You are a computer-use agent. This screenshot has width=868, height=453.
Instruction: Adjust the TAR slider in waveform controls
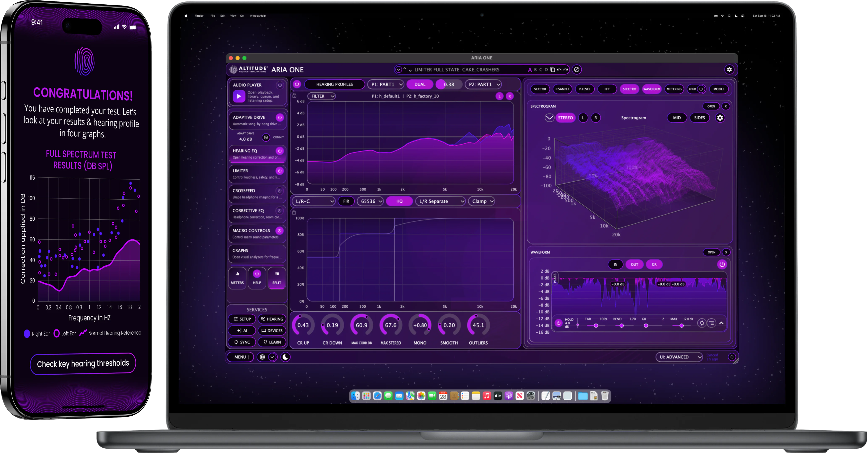point(596,325)
